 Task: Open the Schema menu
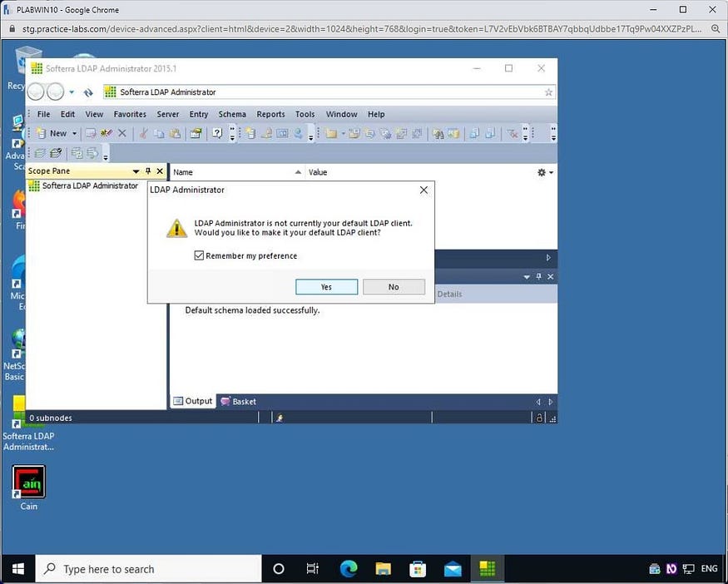click(x=232, y=114)
